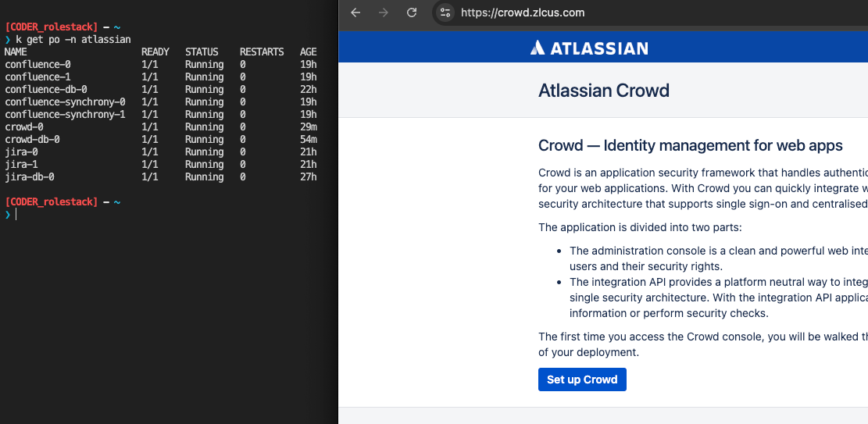The height and width of the screenshot is (424, 868).
Task: Select the crowd-db-0 pod name
Action: coord(32,140)
